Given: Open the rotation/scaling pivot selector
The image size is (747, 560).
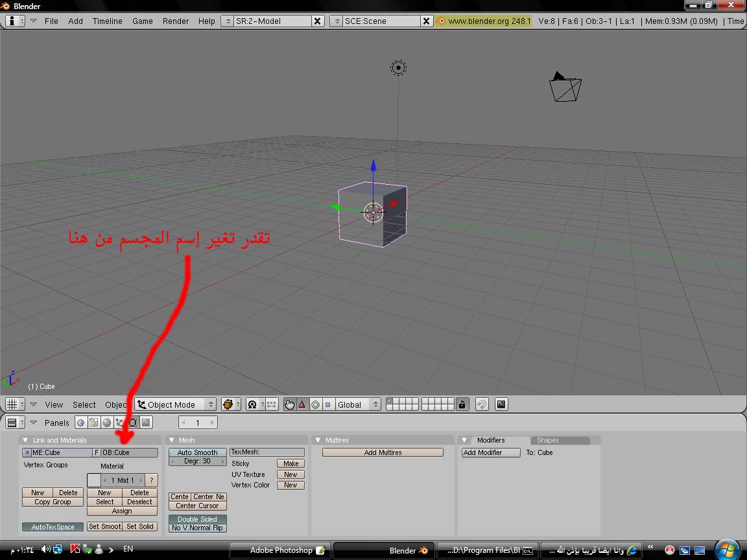Looking at the screenshot, I should 255,404.
